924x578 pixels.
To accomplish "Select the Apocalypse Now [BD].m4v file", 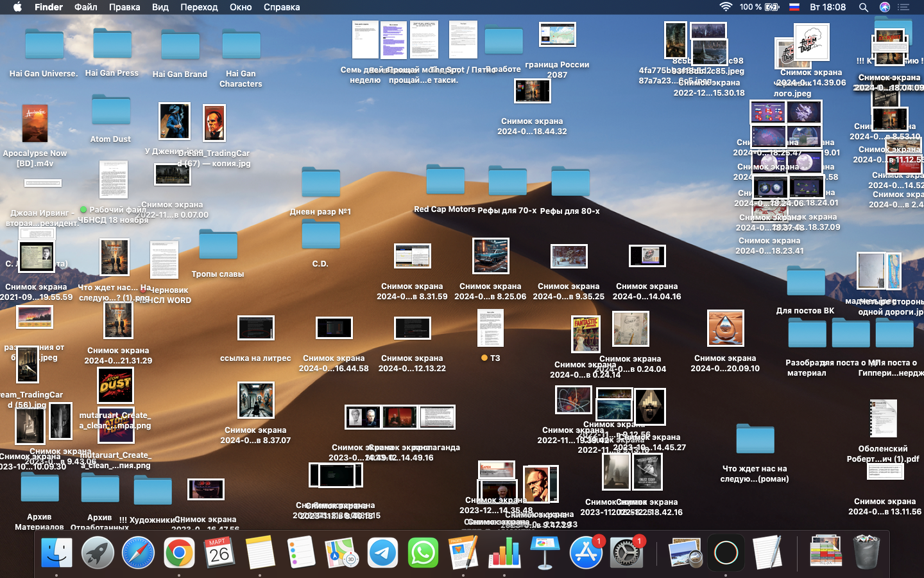I will coord(35,123).
